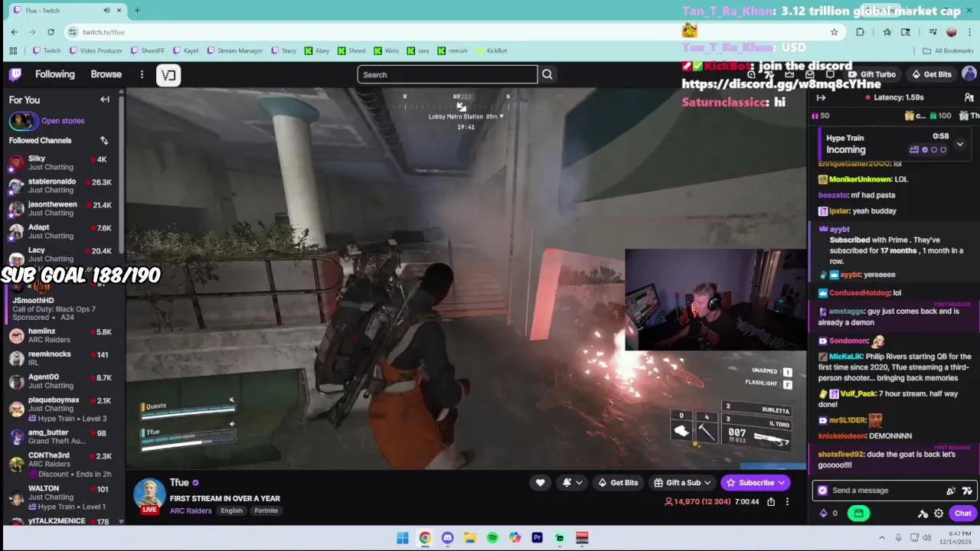Open the Gift a Sub dropdown
The image size is (980, 551).
pyautogui.click(x=683, y=482)
